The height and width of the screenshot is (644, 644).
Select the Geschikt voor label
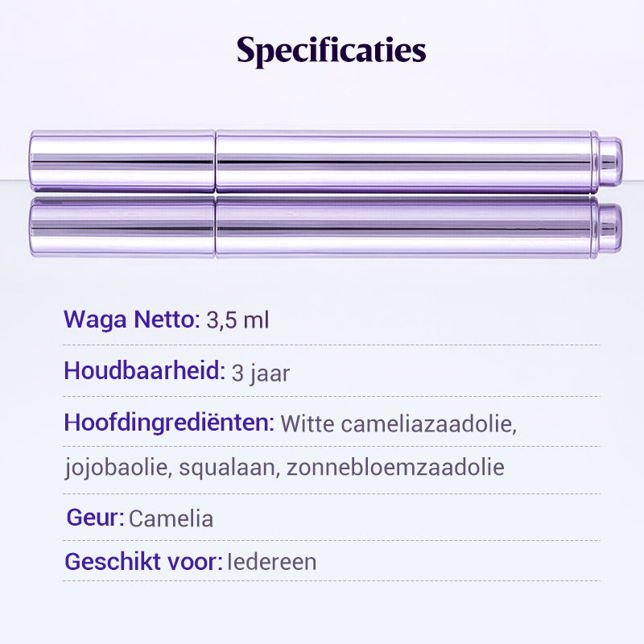[143, 562]
